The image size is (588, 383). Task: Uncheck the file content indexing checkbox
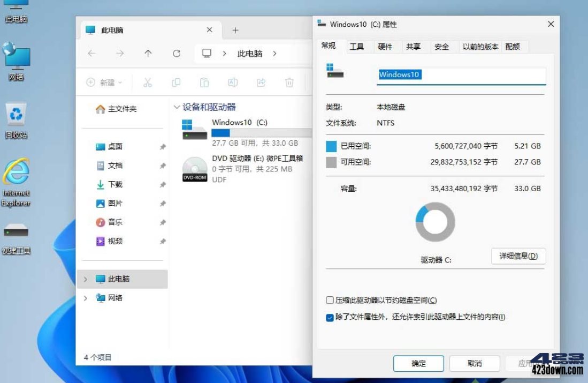coord(330,317)
